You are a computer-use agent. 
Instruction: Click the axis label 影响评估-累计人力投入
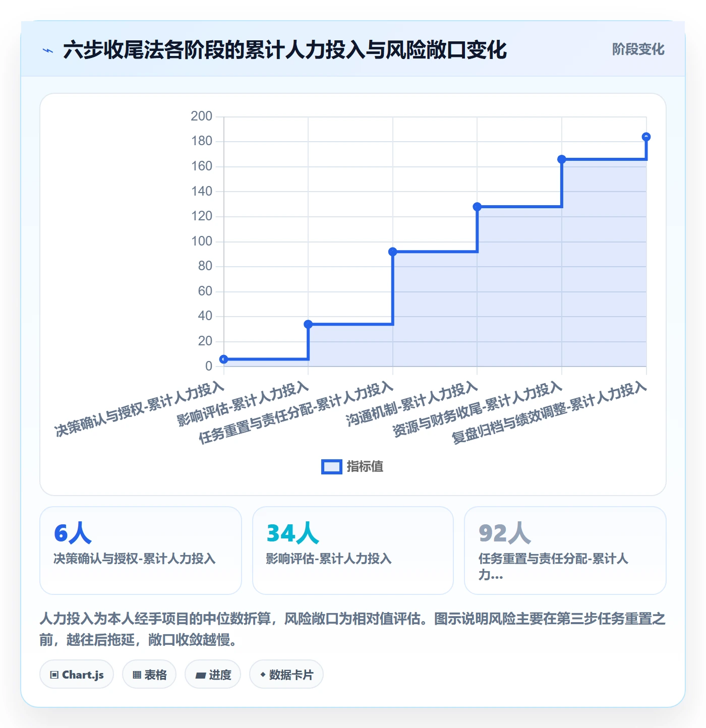coord(243,404)
